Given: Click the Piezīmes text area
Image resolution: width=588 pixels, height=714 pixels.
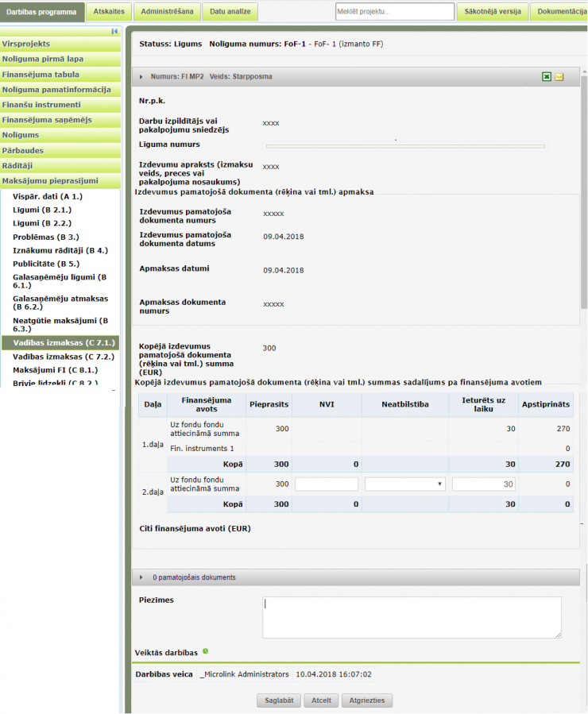Looking at the screenshot, I should click(412, 617).
